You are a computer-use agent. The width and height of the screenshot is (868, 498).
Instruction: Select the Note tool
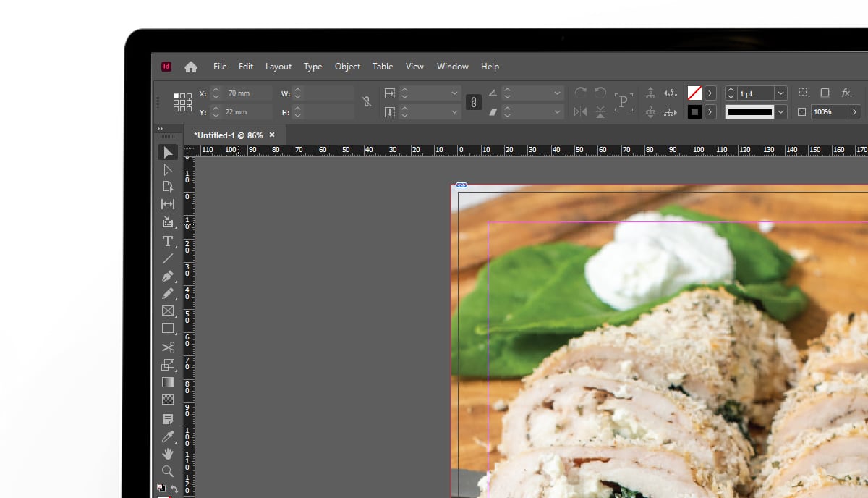(168, 419)
